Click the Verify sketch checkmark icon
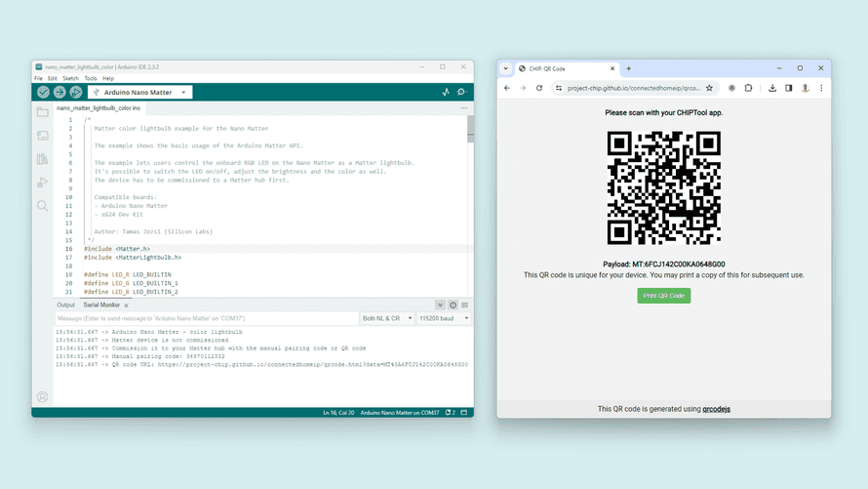 [44, 92]
